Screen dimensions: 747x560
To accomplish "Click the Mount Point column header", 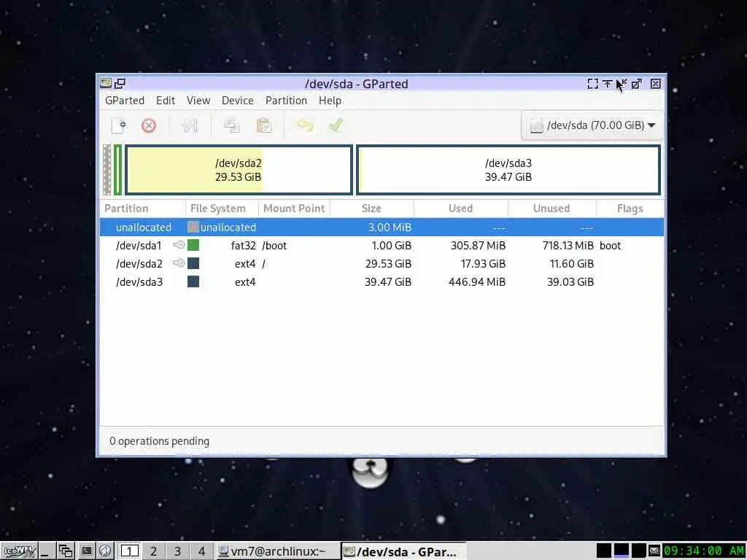I will point(294,209).
